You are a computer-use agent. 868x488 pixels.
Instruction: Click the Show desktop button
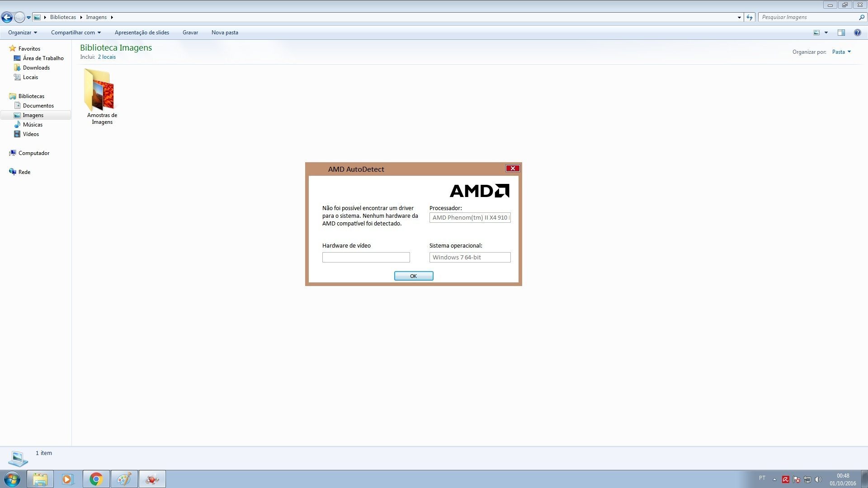point(864,479)
